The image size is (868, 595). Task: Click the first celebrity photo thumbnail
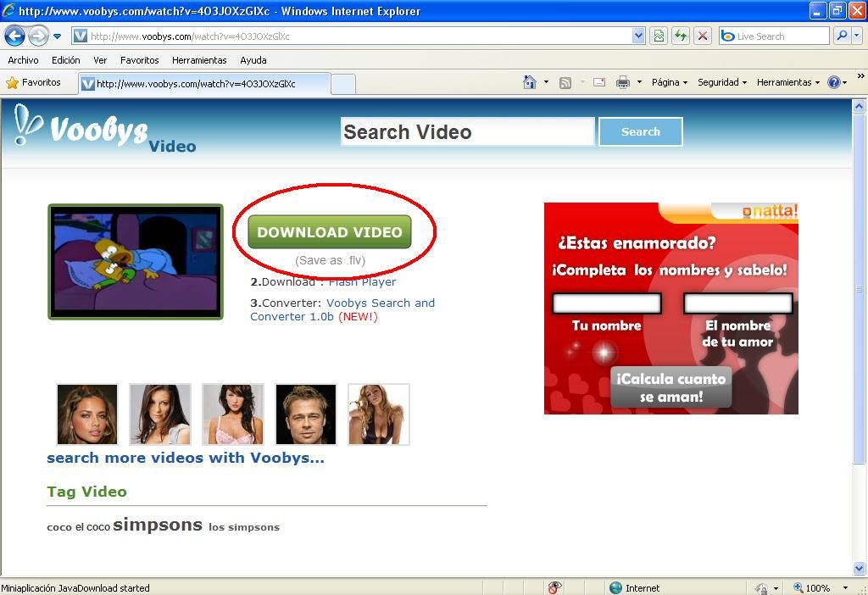[x=87, y=414]
